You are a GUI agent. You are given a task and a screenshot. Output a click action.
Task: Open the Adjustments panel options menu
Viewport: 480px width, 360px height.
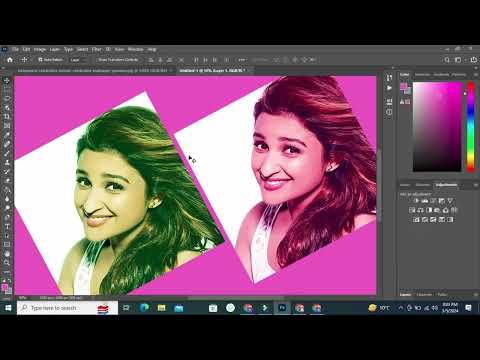(475, 185)
